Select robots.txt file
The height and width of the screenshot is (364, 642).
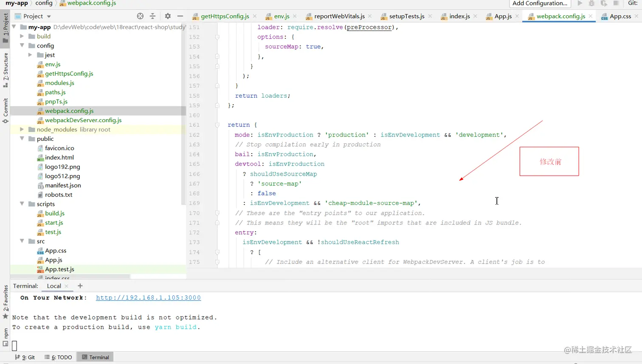click(x=59, y=195)
